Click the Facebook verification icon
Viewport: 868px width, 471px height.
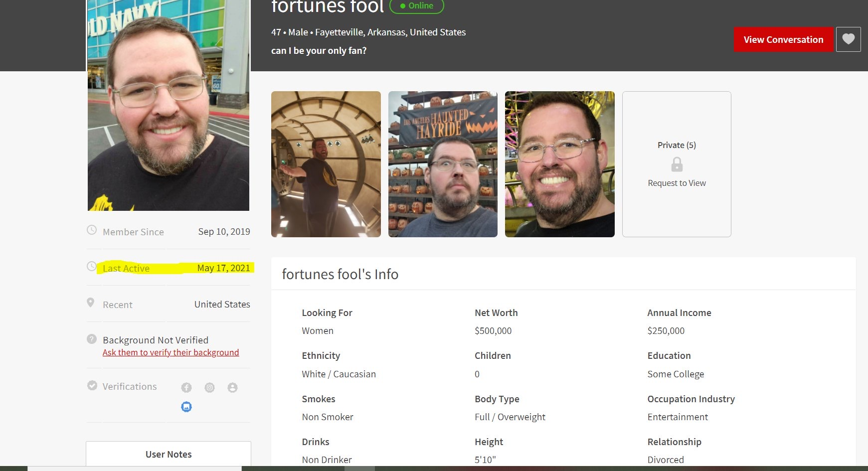(x=186, y=388)
